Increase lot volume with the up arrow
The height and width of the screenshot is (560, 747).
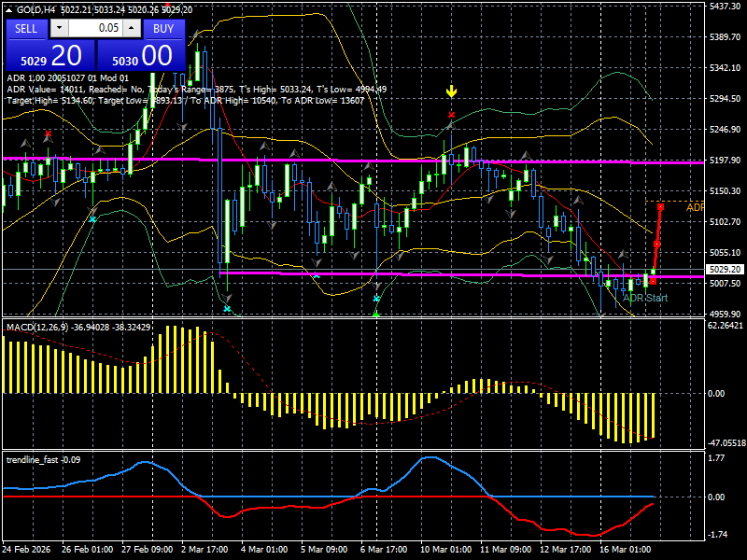pos(132,28)
